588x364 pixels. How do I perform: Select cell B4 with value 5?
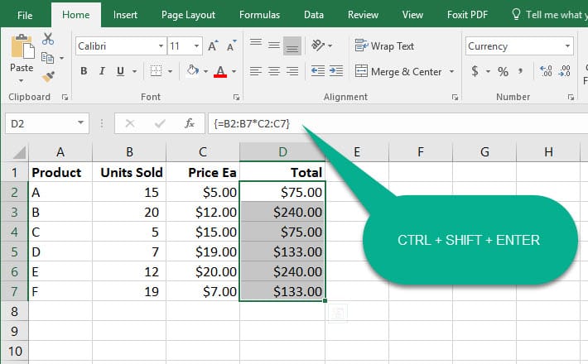(128, 230)
